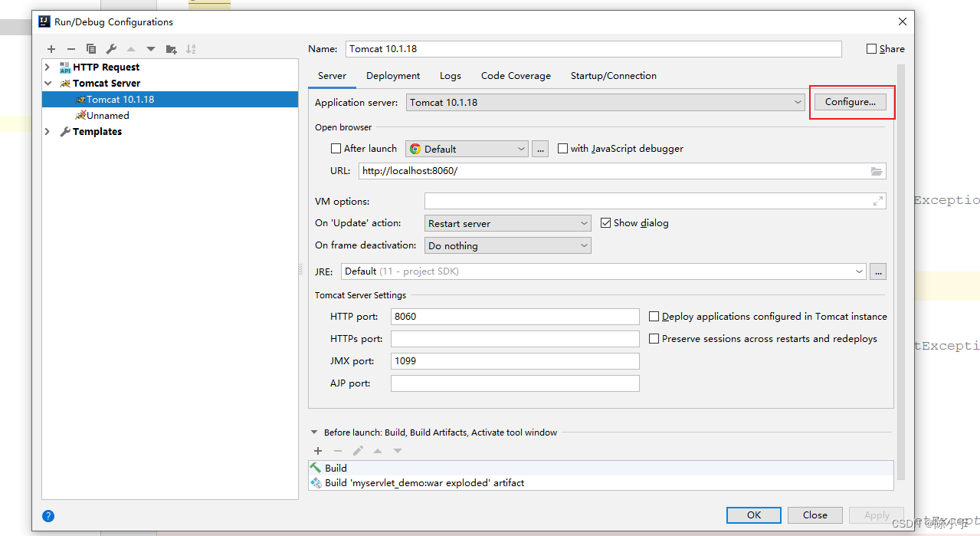Remove the selected configuration
This screenshot has height=536, width=980.
[x=71, y=48]
